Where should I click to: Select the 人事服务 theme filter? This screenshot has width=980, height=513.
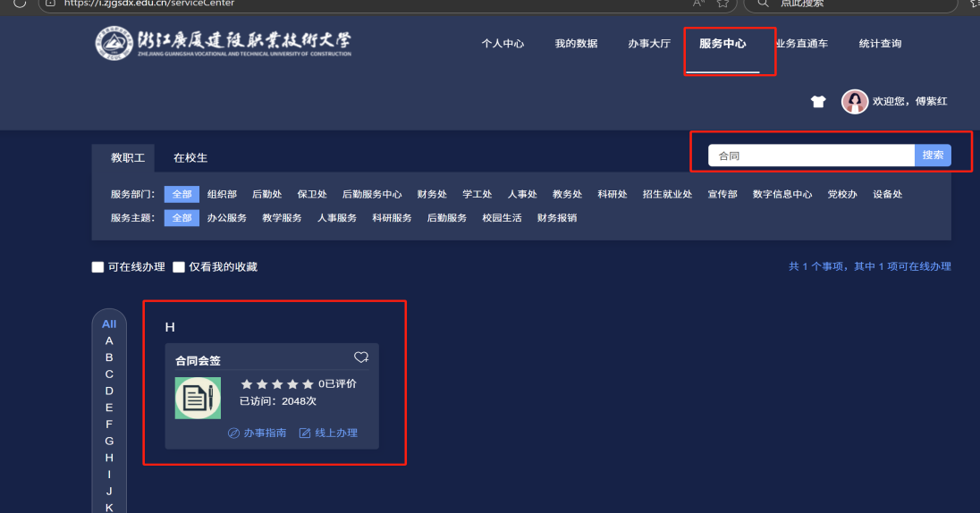coord(336,218)
